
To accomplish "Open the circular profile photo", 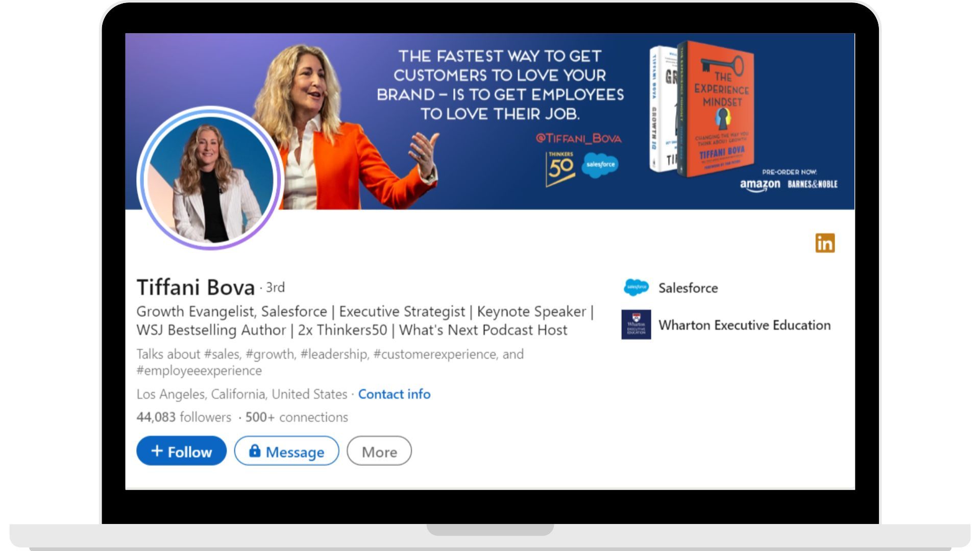I will coord(210,178).
